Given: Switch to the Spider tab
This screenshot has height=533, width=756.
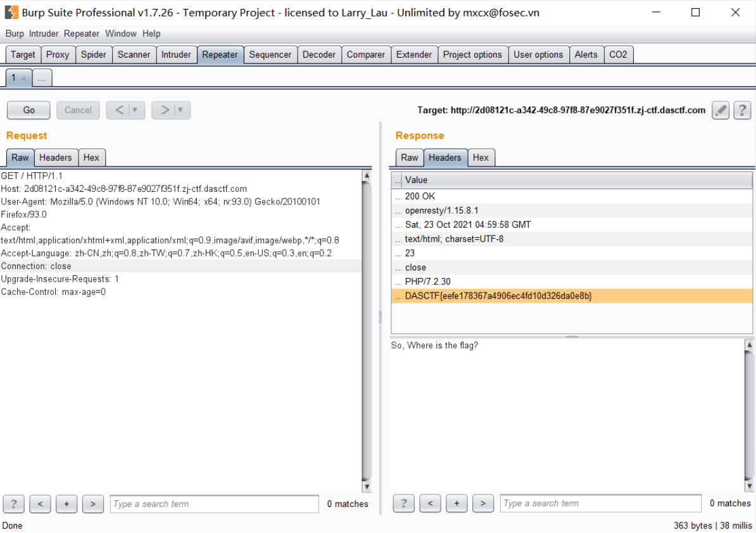Looking at the screenshot, I should click(x=94, y=55).
